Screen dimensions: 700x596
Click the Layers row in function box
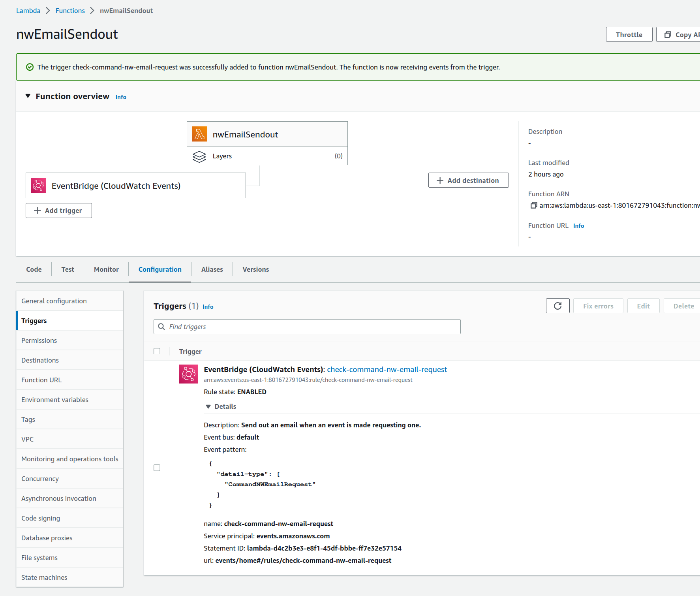(x=267, y=156)
